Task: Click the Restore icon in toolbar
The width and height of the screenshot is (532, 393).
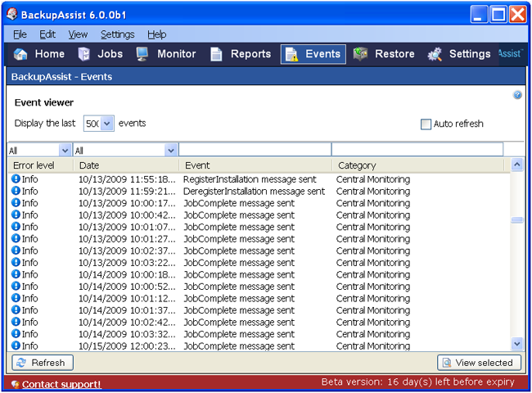Action: (360, 53)
